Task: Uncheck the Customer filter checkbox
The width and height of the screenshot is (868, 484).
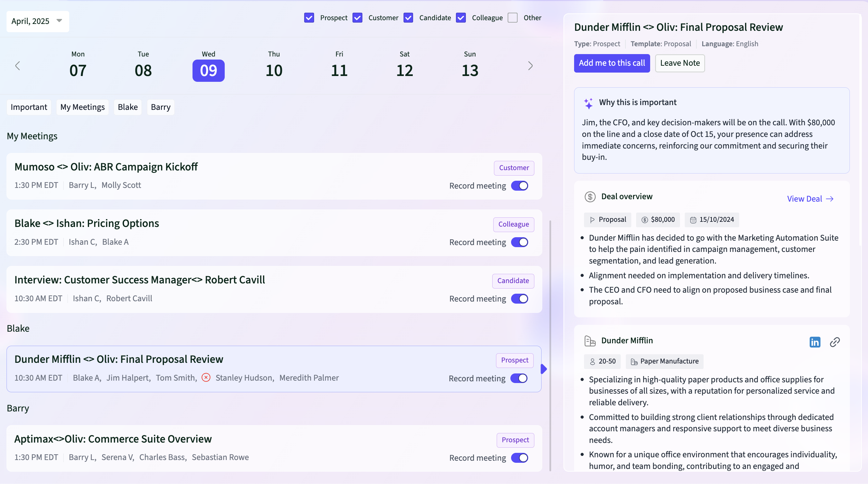Action: click(357, 18)
